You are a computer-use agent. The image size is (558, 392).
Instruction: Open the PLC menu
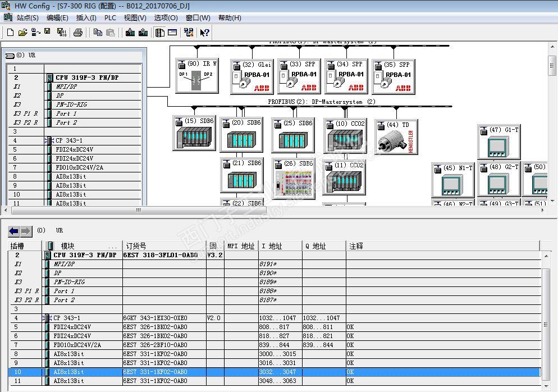click(x=110, y=18)
